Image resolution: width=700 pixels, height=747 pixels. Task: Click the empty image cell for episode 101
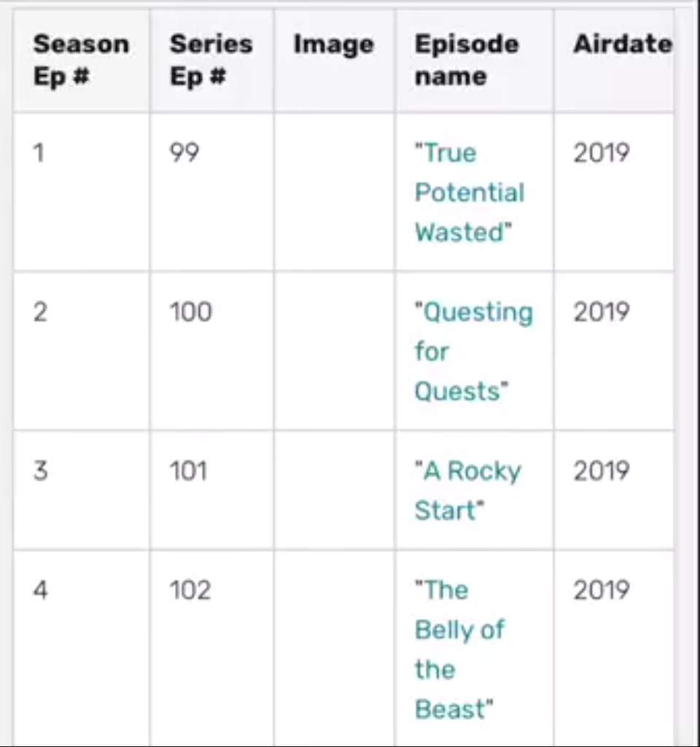(334, 490)
